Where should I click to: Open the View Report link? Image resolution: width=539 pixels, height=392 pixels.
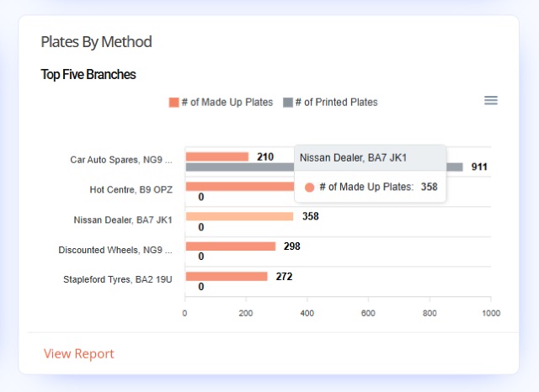point(78,353)
